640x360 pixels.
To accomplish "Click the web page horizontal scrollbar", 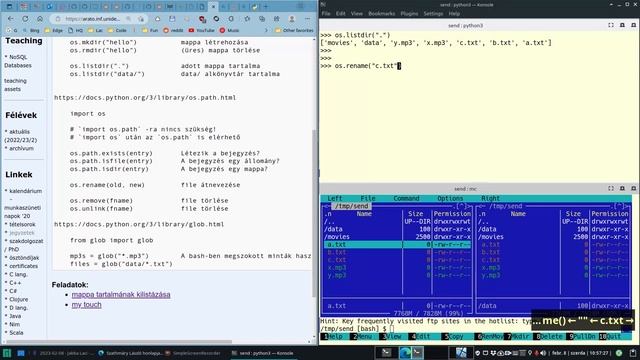I will click(x=120, y=342).
